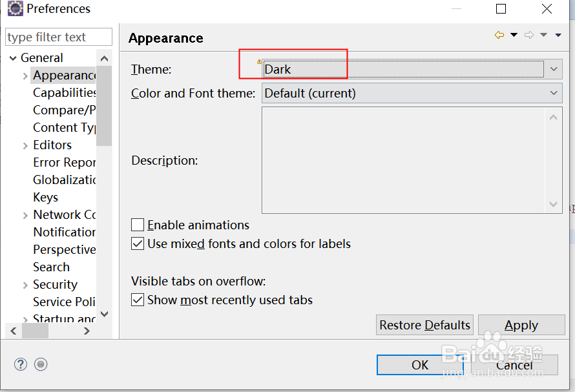The width and height of the screenshot is (575, 392).
Task: Enable the animations checkbox
Action: tap(138, 225)
